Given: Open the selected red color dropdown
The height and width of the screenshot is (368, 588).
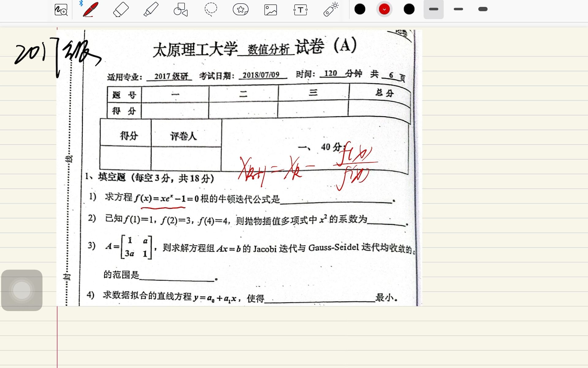Looking at the screenshot, I should tap(384, 9).
